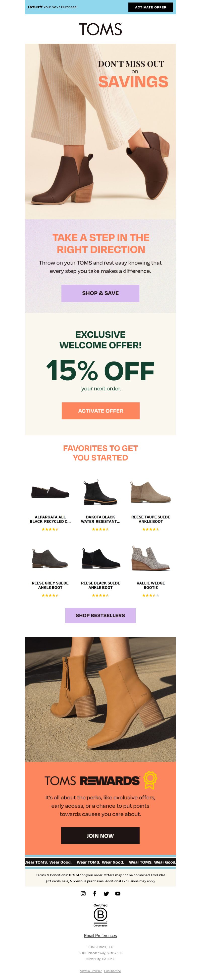This screenshot has height=980, width=201.
Task: Open the Facebook social icon
Action: pyautogui.click(x=94, y=894)
